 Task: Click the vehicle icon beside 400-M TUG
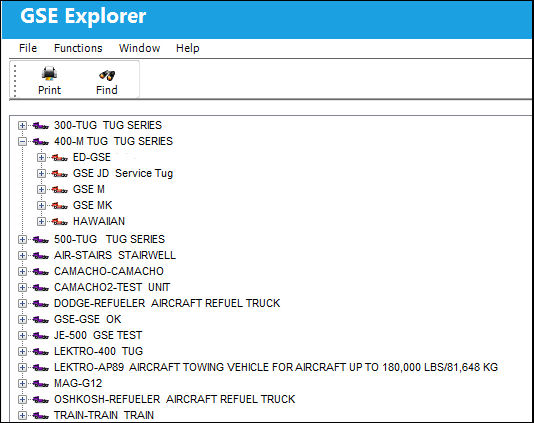tap(41, 142)
